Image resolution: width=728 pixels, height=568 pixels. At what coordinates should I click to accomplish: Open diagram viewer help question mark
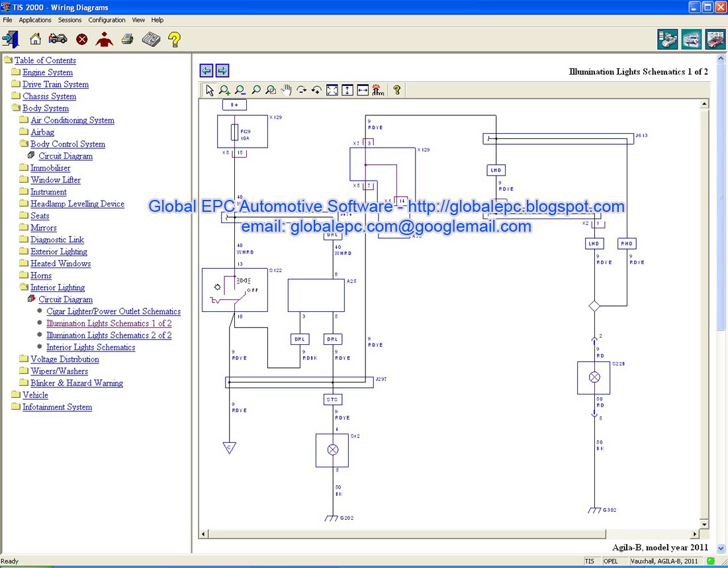pos(397,90)
